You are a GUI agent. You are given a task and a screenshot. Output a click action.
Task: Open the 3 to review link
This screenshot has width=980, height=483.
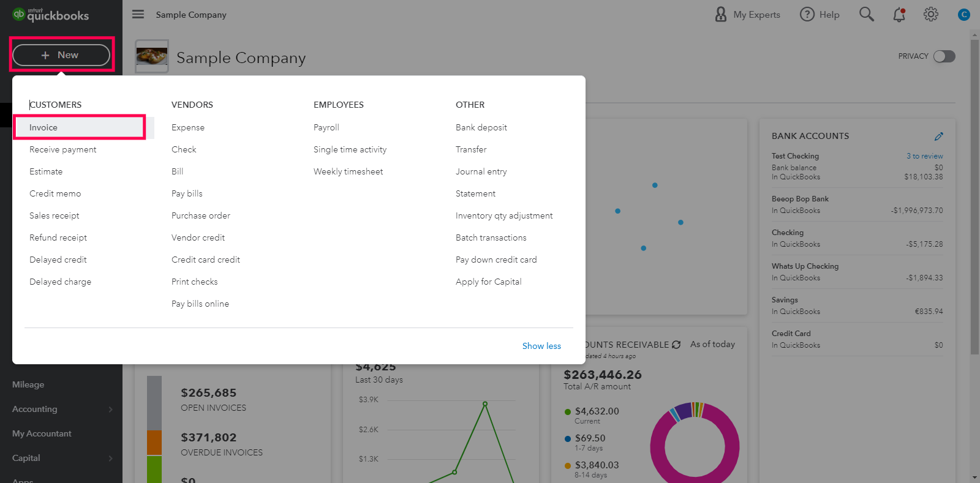tap(925, 156)
